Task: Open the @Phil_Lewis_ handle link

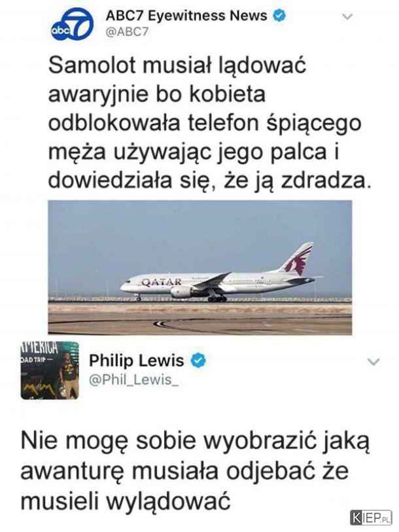Action: coord(133,380)
